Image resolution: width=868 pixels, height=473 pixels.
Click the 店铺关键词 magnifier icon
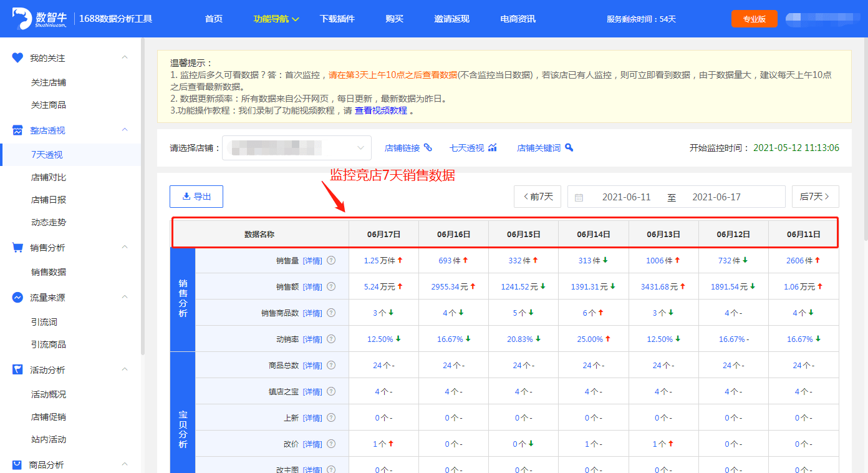tap(569, 148)
